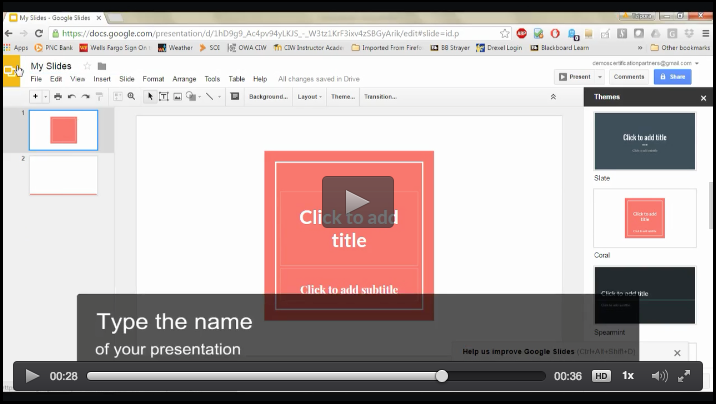Change playback speed 1x
Image resolution: width=717 pixels, height=404 pixels.
pos(628,376)
